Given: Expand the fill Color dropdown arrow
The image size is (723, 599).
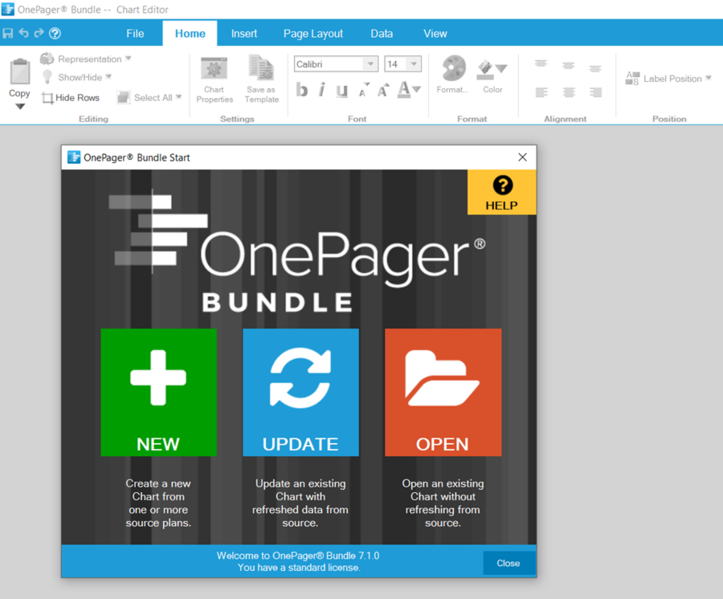Looking at the screenshot, I should click(502, 69).
